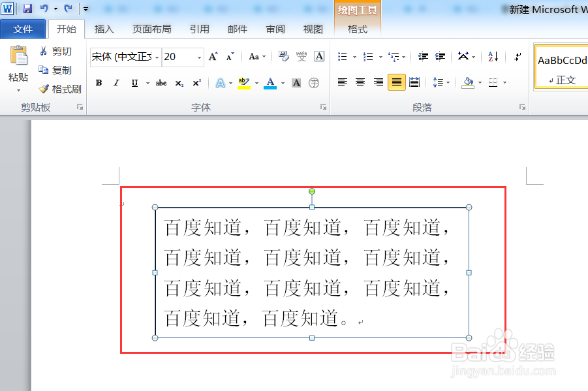Open the 文件 tab
The image size is (588, 391).
coord(23,29)
